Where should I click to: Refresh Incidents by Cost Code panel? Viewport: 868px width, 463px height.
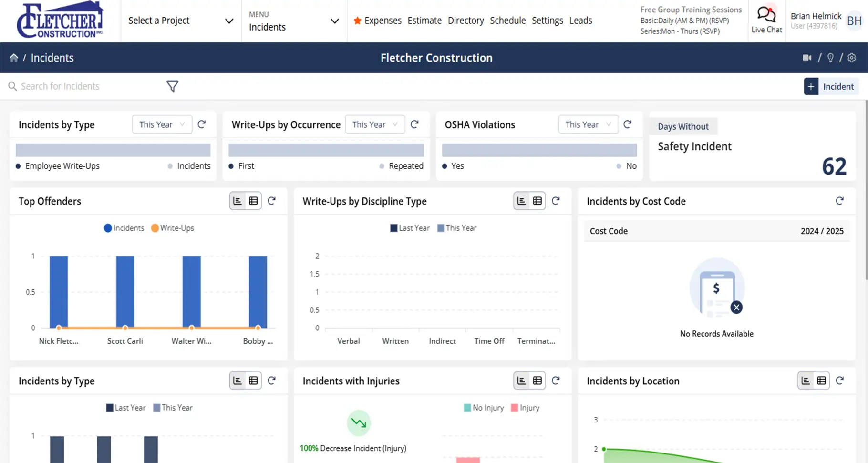840,201
